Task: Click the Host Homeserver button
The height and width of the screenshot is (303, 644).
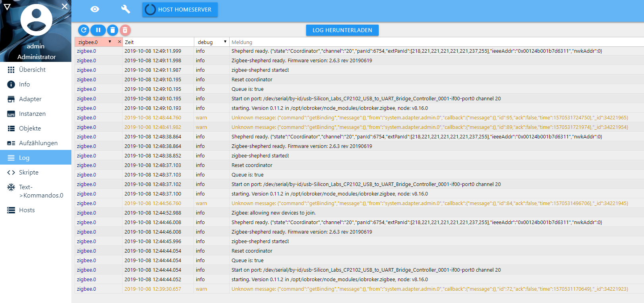Action: coord(180,10)
